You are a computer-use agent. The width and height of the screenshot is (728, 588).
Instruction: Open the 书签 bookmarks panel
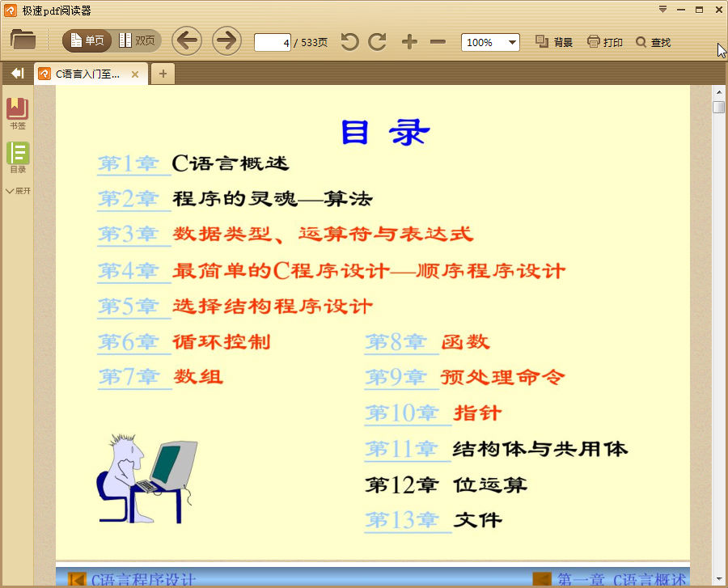[17, 111]
